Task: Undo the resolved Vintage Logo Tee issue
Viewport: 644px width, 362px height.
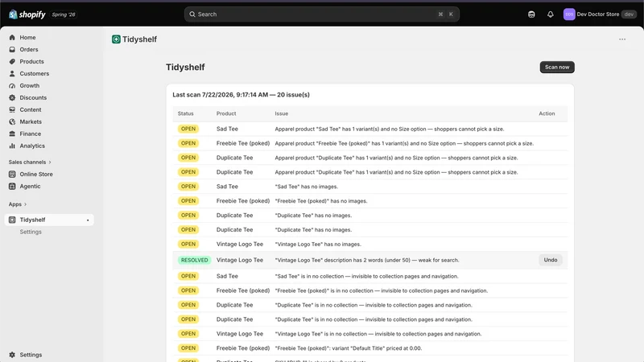Action: (551, 260)
